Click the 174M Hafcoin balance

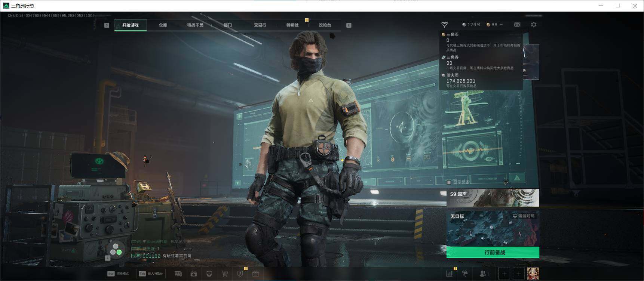tap(471, 25)
